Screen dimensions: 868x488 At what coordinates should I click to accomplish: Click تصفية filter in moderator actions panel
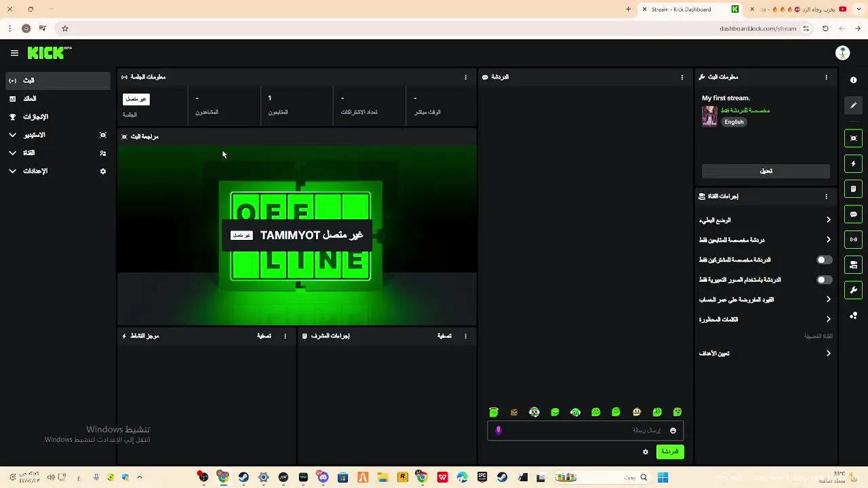(444, 336)
